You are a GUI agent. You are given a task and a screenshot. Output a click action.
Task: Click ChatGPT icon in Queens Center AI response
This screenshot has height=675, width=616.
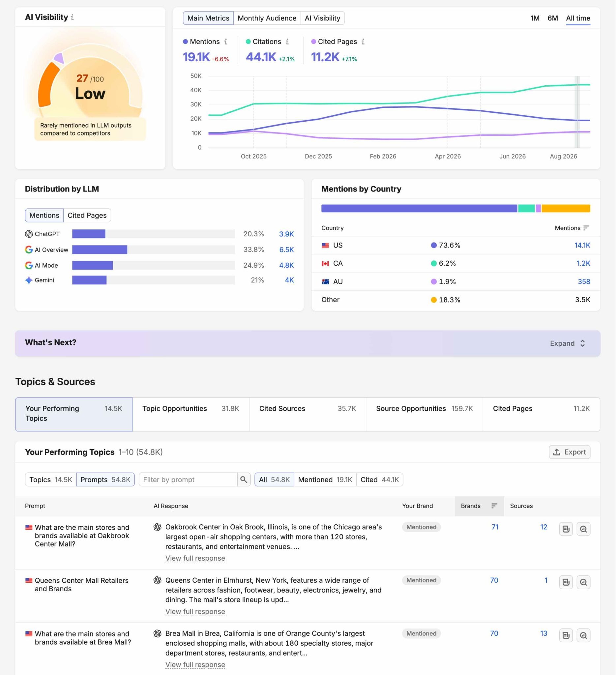157,580
